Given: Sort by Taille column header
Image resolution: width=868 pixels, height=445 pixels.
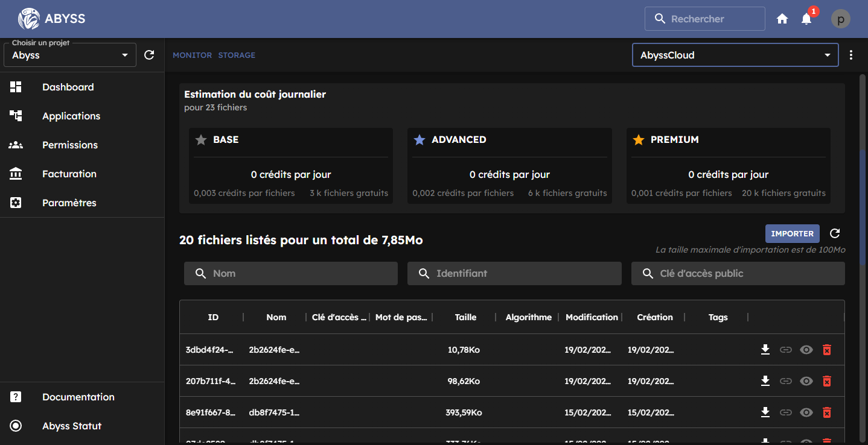Looking at the screenshot, I should 465,317.
